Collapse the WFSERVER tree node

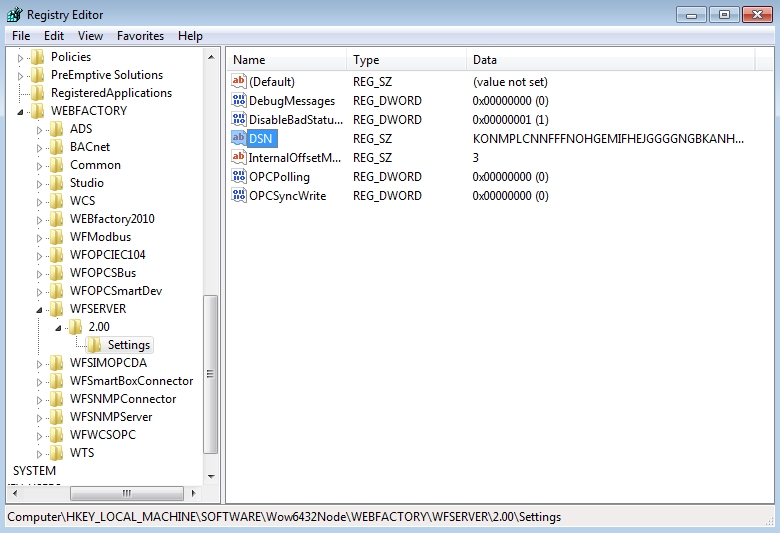pos(40,310)
